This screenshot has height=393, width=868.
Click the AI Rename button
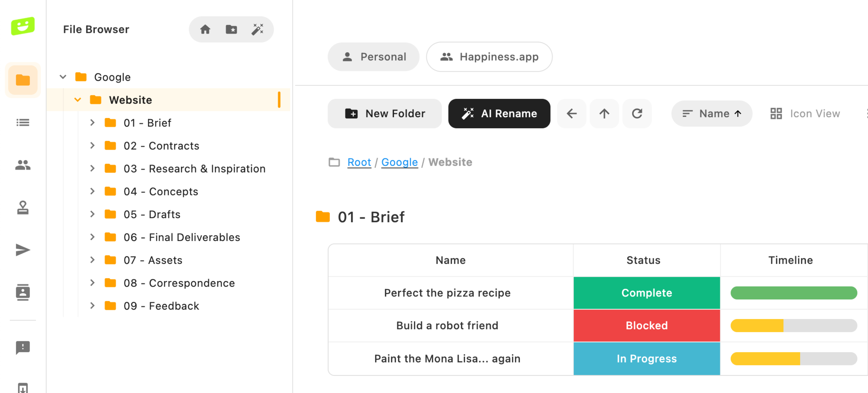[x=499, y=113]
